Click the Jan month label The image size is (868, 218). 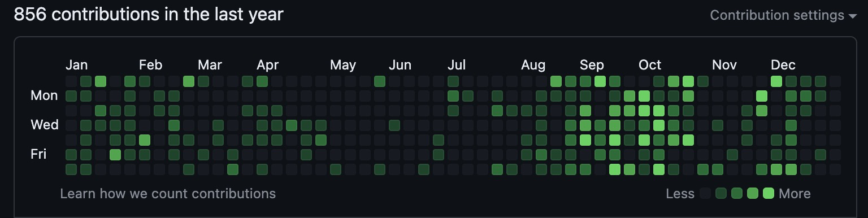[x=77, y=65]
